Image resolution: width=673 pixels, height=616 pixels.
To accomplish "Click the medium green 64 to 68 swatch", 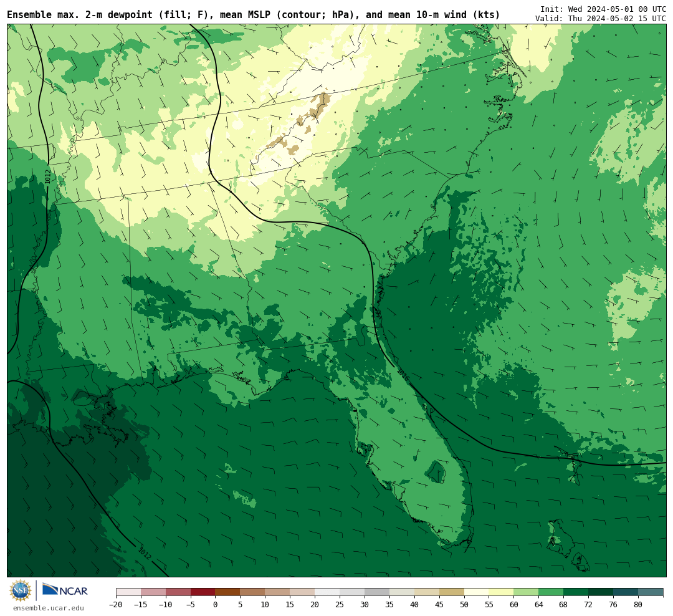I will (551, 592).
